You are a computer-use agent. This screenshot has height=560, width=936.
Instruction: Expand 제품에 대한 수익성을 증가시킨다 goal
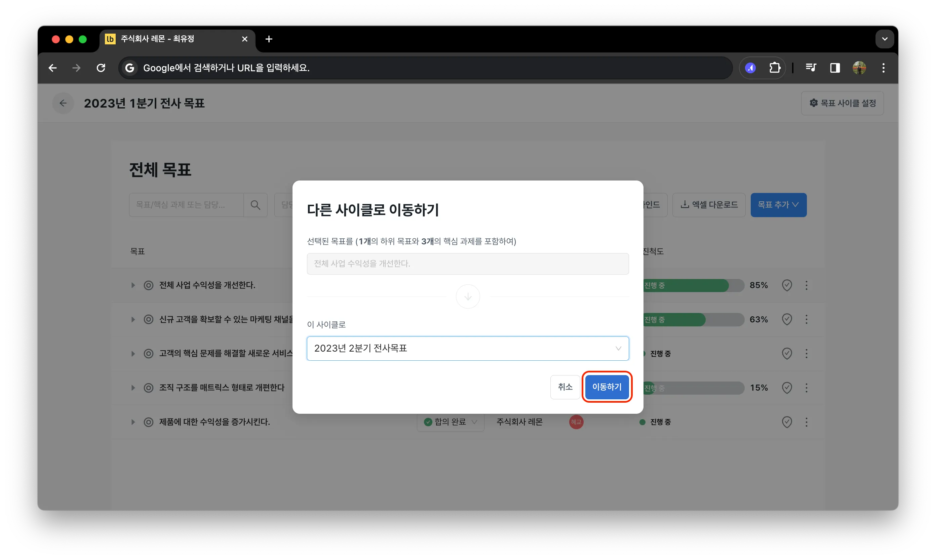[x=133, y=422]
